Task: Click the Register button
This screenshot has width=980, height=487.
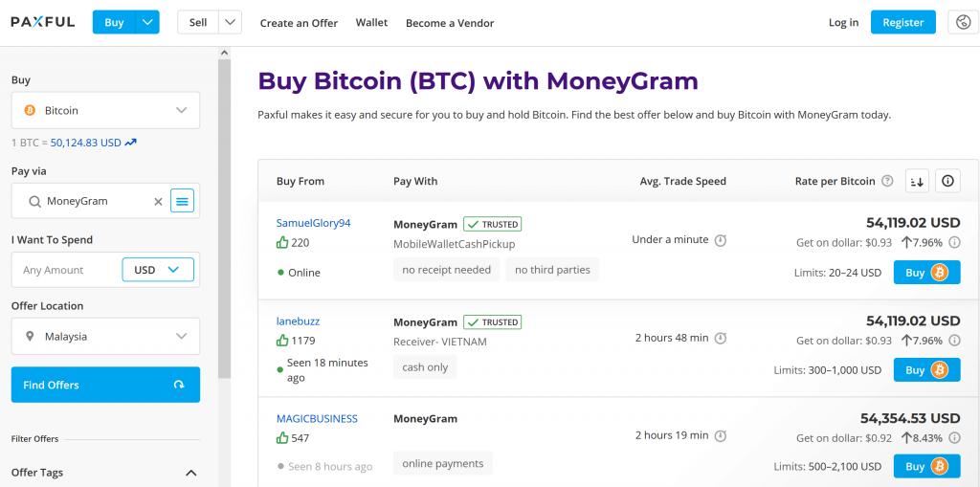Action: 903,23
